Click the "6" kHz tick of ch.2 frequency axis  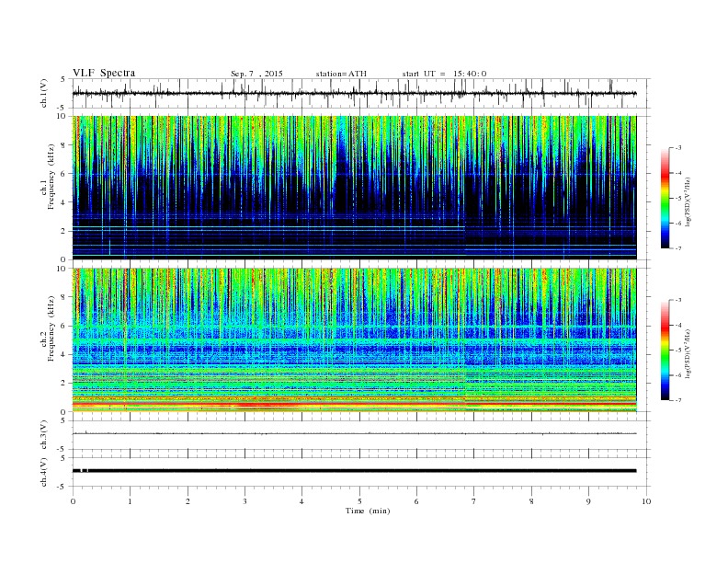(63, 326)
